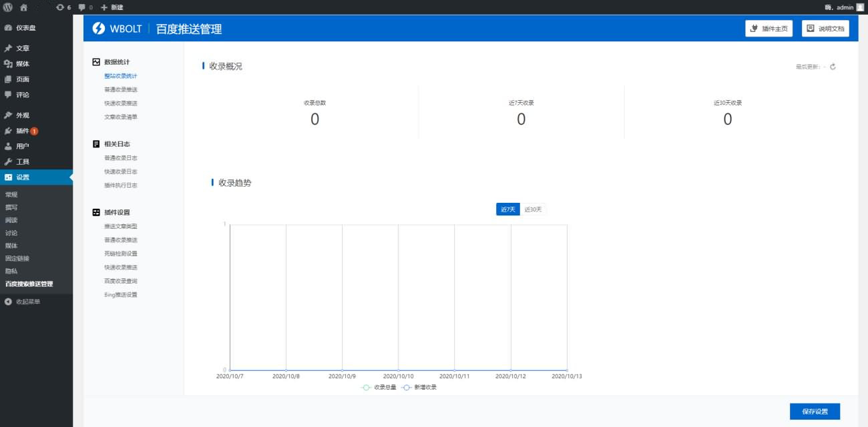Image resolution: width=868 pixels, height=427 pixels.
Task: Click the 新建 plus icon
Action: [x=103, y=7]
